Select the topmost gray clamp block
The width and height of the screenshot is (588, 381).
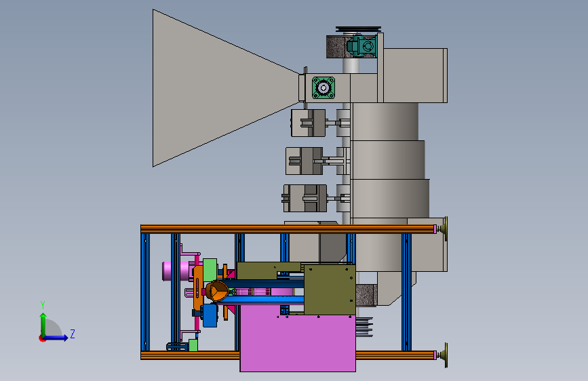pos(308,123)
